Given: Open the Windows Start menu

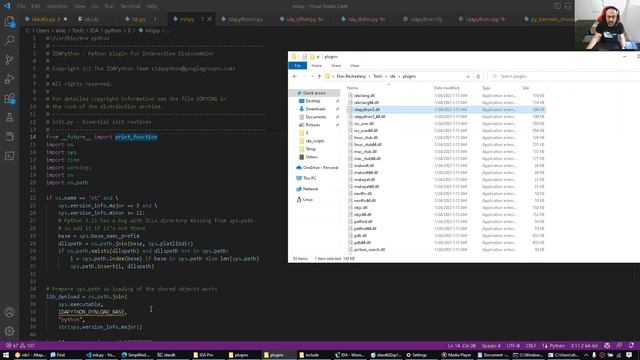Looking at the screenshot, I should pyautogui.click(x=6, y=355).
